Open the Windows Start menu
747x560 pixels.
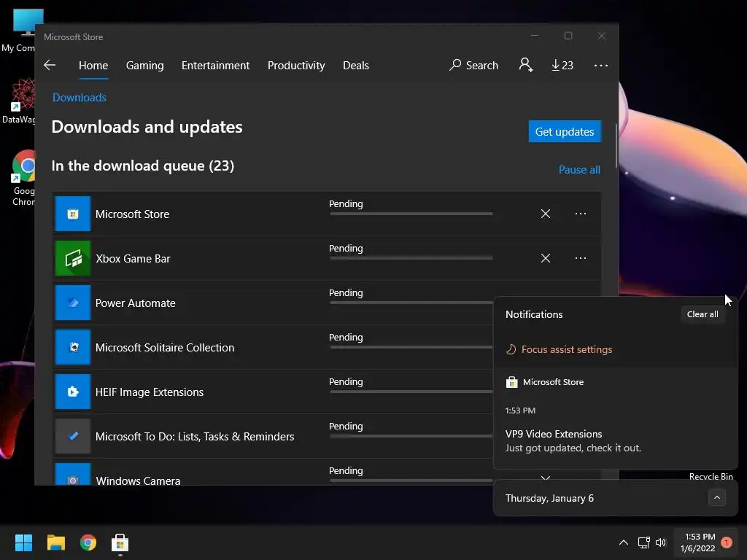23,542
